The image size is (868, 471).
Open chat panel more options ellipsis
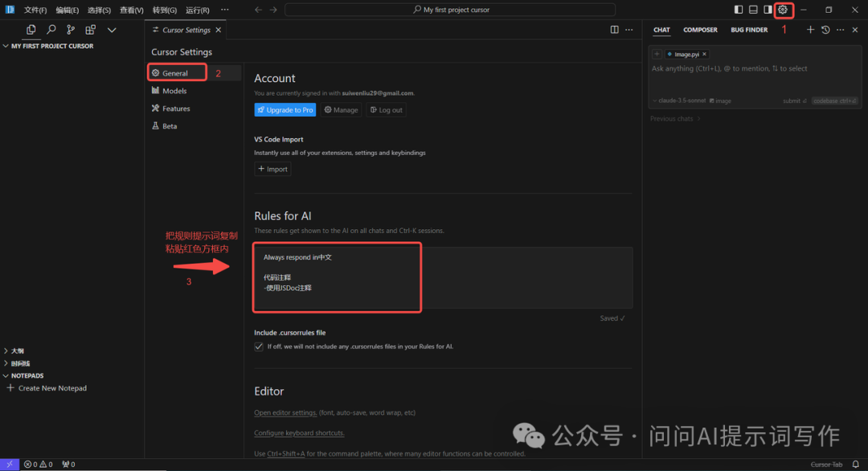tap(841, 30)
